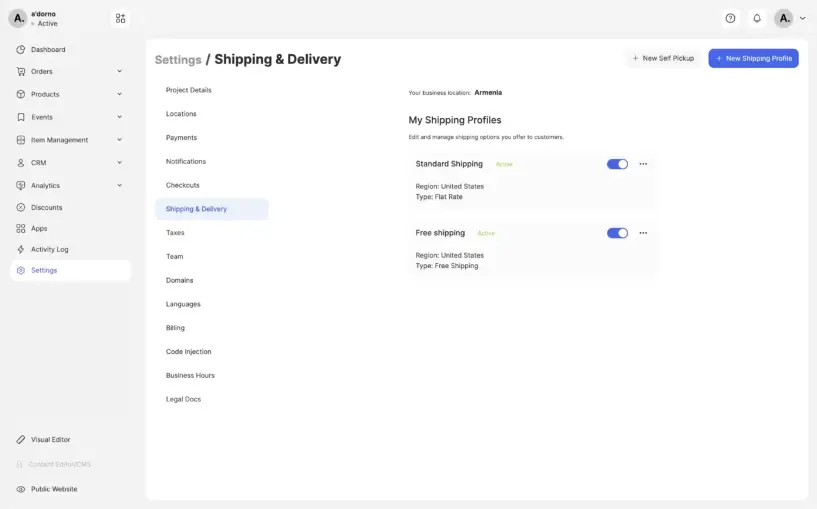Expand the Analytics menu chevron
This screenshot has height=509, width=817.
[119, 185]
